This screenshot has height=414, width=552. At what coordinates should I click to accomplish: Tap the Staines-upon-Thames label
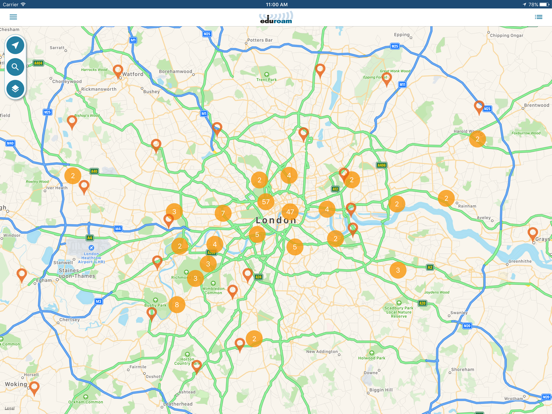pos(77,273)
